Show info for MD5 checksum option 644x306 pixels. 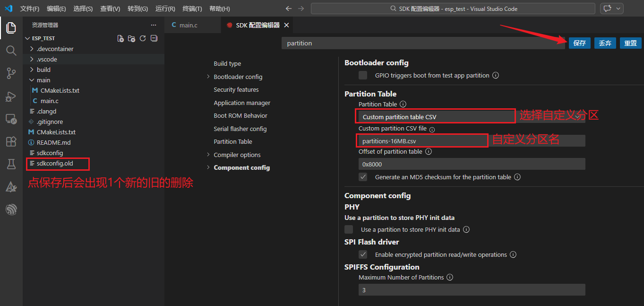click(x=517, y=177)
